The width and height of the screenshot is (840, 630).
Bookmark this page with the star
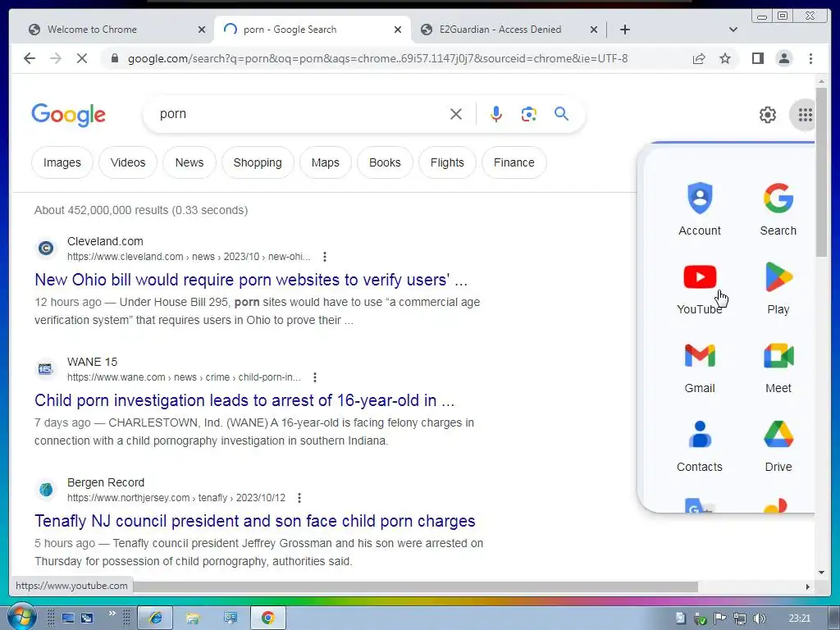click(725, 58)
